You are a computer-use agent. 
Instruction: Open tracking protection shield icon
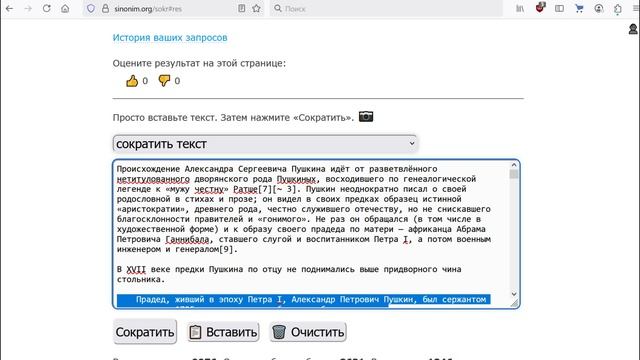pos(91,8)
